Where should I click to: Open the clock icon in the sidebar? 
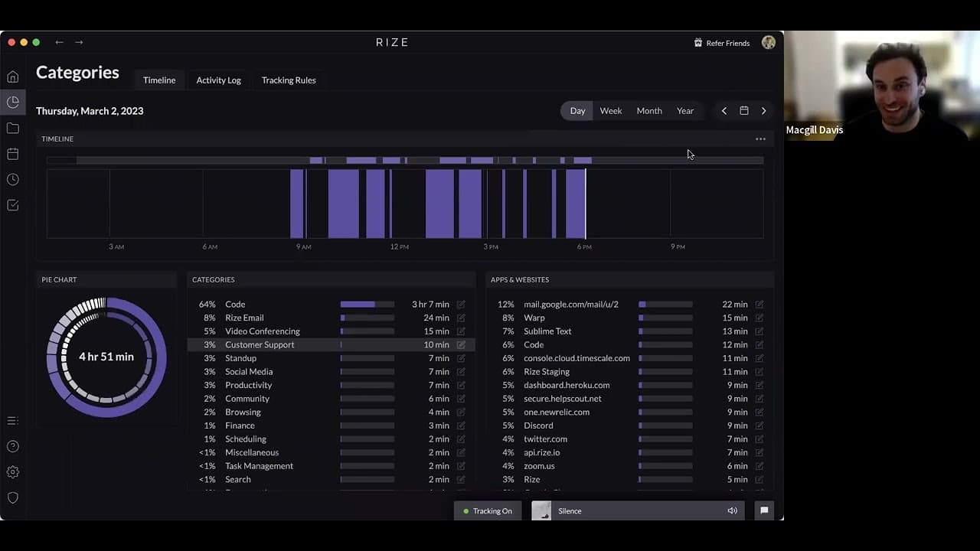pos(13,179)
